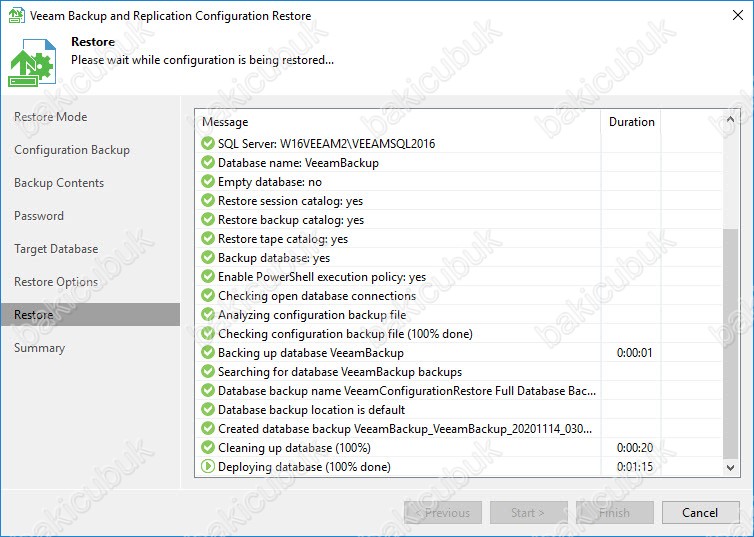The height and width of the screenshot is (537, 754).
Task: Select 'Cleaning up database (100%)' text
Action: pyautogui.click(x=294, y=448)
